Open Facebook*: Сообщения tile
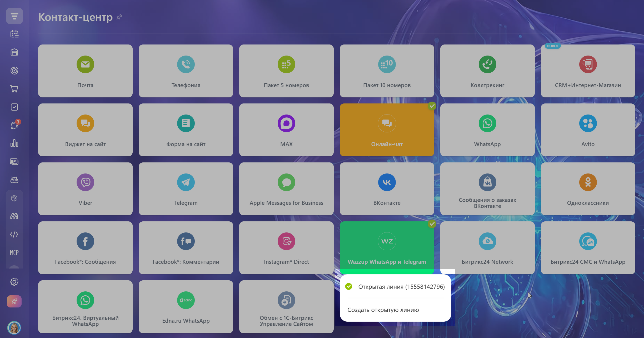 coord(85,248)
